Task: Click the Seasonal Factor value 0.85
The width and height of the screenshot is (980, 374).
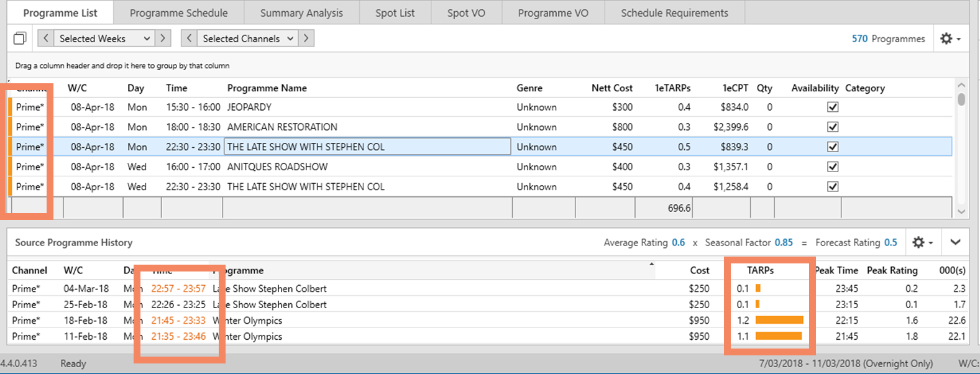Action: point(784,242)
